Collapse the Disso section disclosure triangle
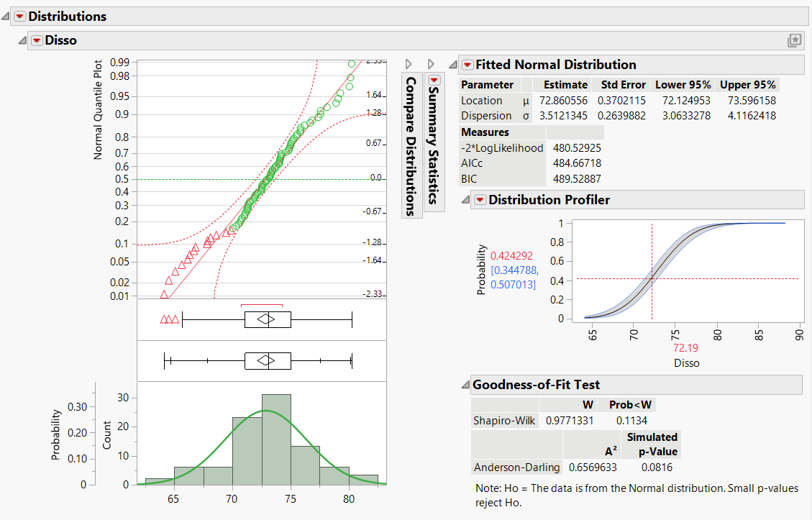Image resolution: width=812 pixels, height=520 pixels. (x=22, y=41)
